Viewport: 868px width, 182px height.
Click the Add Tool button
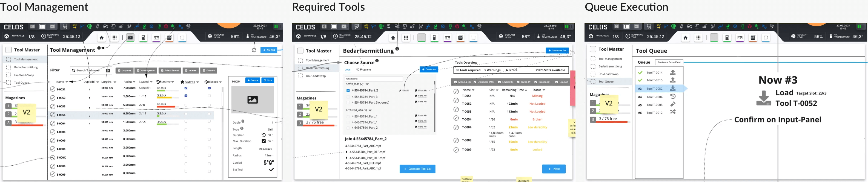click(269, 50)
